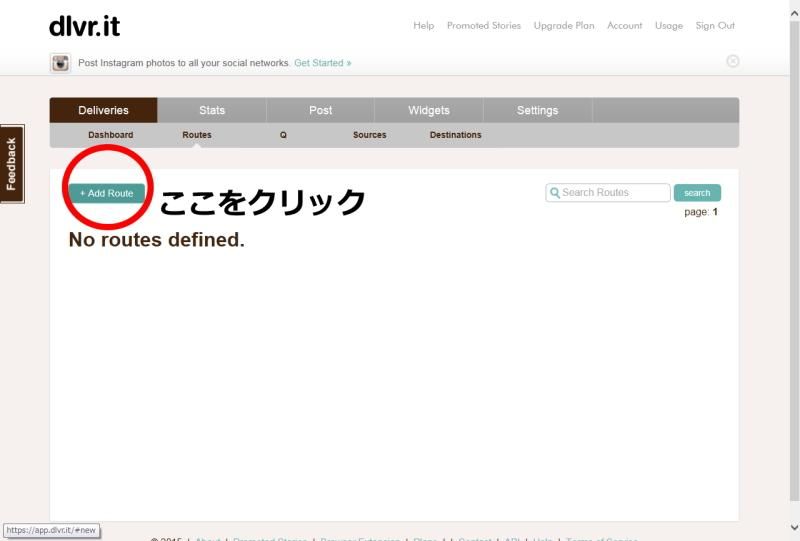
Task: Follow the Get Started link
Action: [322, 63]
